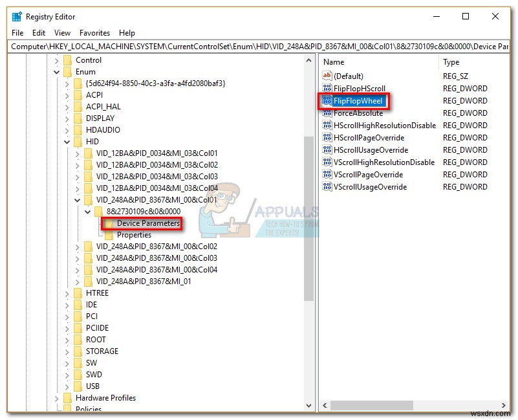Open the Edit menu
The image size is (518, 420).
point(39,33)
